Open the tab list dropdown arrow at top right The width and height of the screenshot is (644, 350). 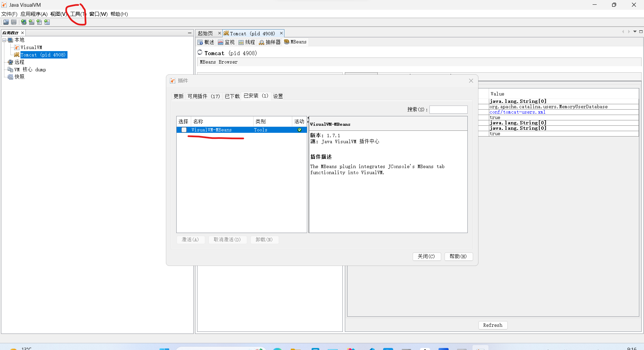pos(635,31)
